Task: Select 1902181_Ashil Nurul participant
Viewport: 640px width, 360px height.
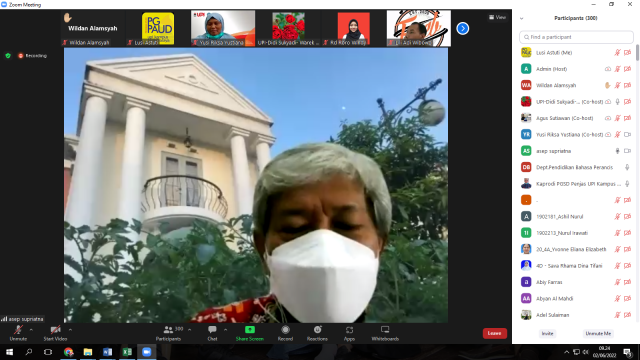Action: tap(576, 216)
